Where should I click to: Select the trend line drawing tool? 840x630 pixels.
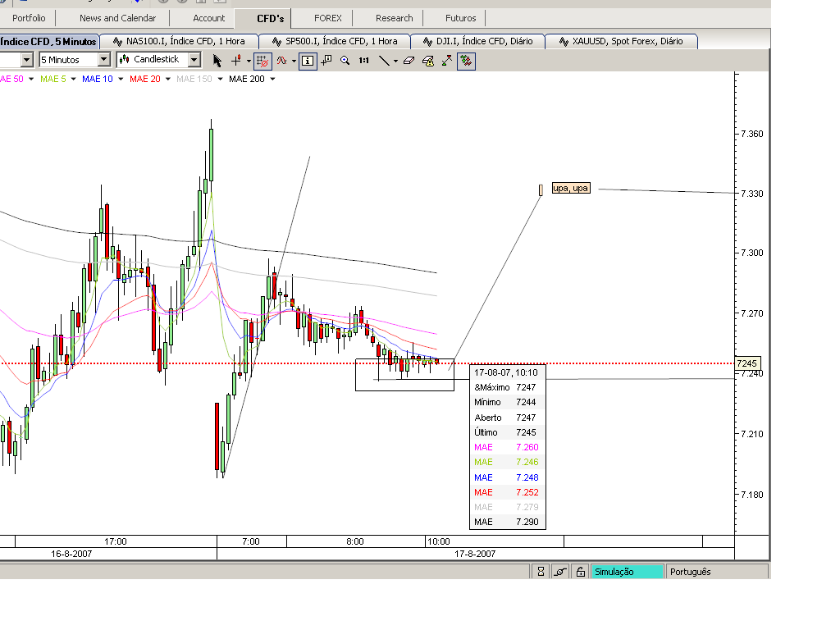pos(384,61)
